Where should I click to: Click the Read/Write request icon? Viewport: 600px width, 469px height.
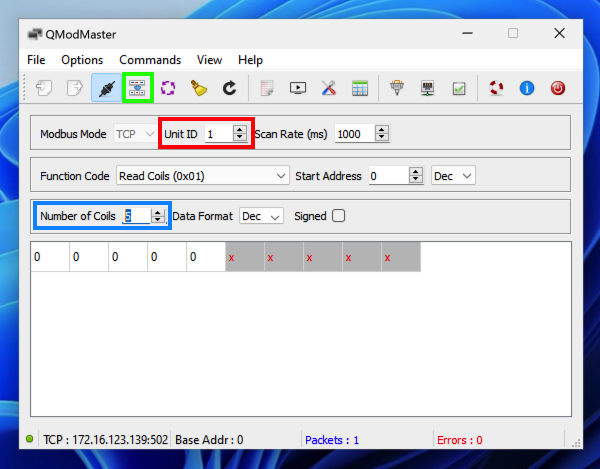(x=137, y=88)
